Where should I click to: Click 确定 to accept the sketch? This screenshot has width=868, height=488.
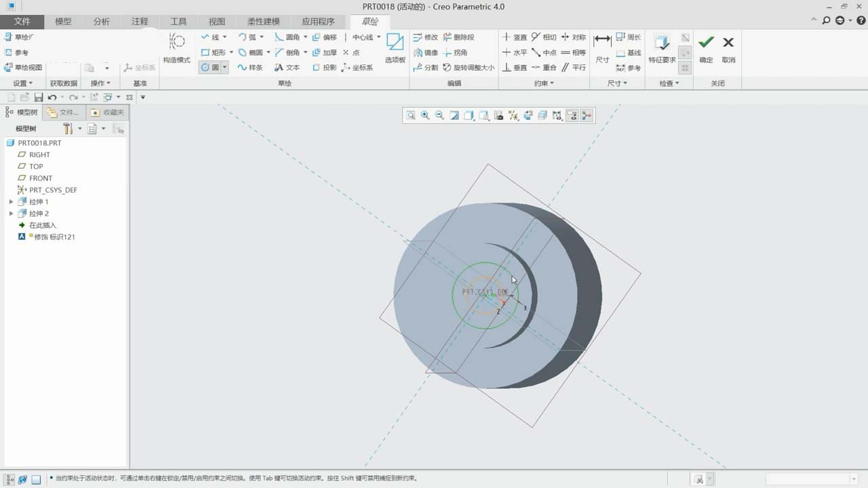coord(706,47)
